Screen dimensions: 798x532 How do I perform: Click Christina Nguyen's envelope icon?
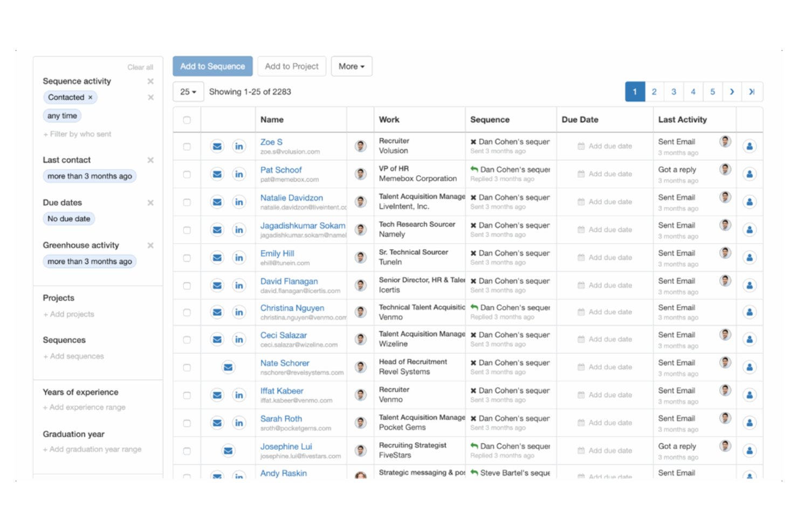pos(217,312)
